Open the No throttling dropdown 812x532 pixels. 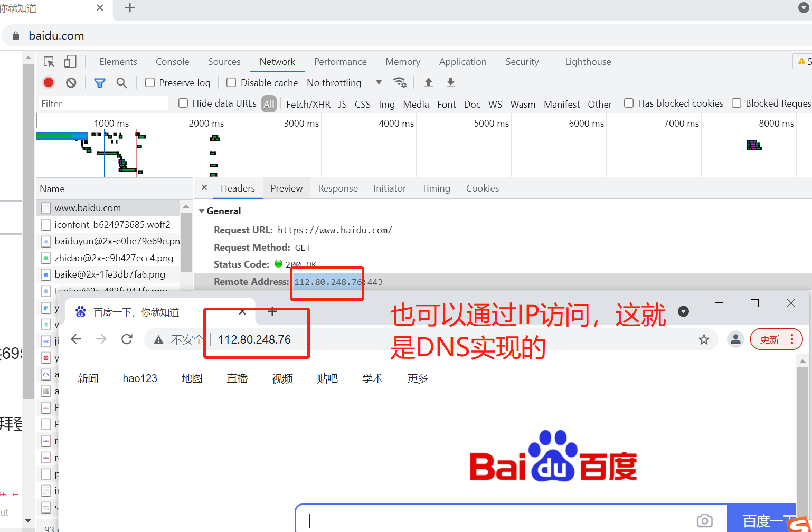pos(344,83)
